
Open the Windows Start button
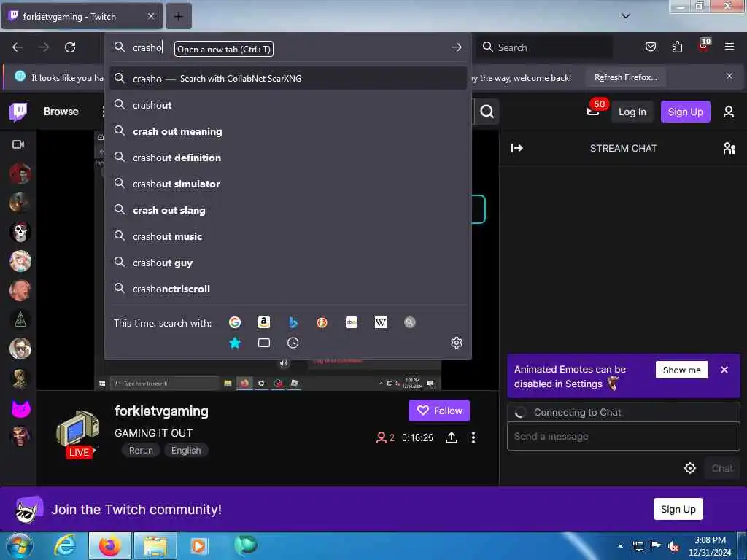tap(19, 545)
